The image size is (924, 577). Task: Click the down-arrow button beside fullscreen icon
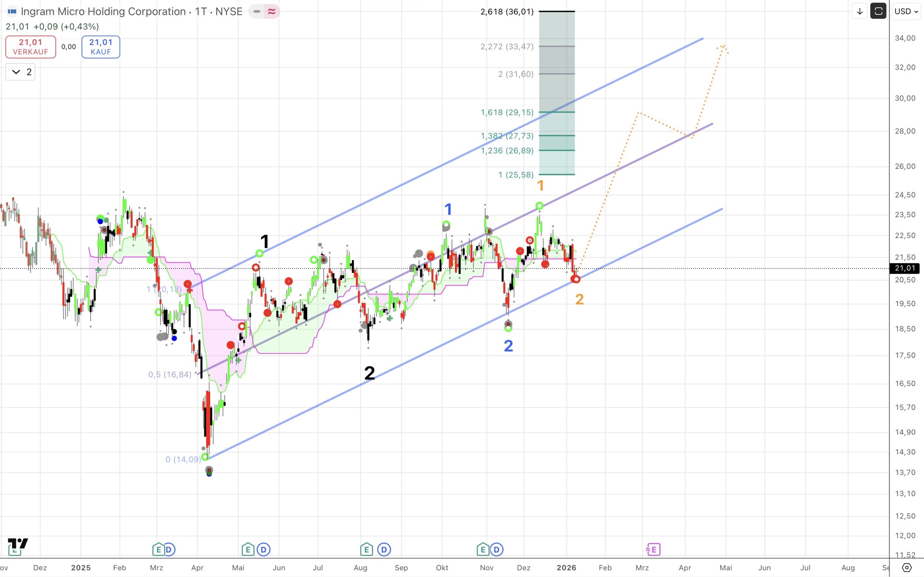tap(859, 11)
